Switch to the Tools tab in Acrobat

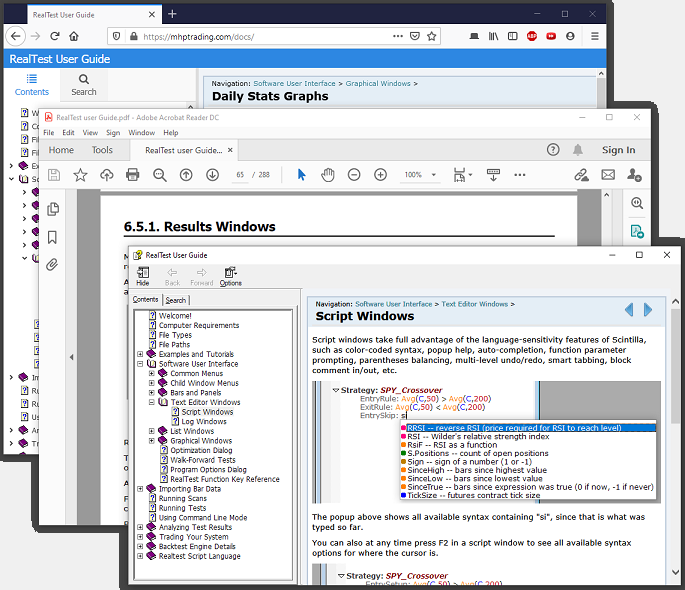click(102, 150)
